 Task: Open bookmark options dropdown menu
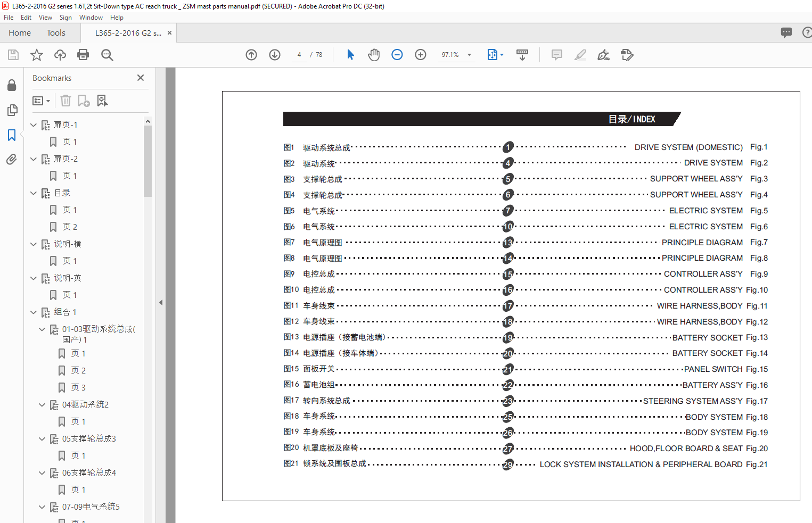coord(41,101)
